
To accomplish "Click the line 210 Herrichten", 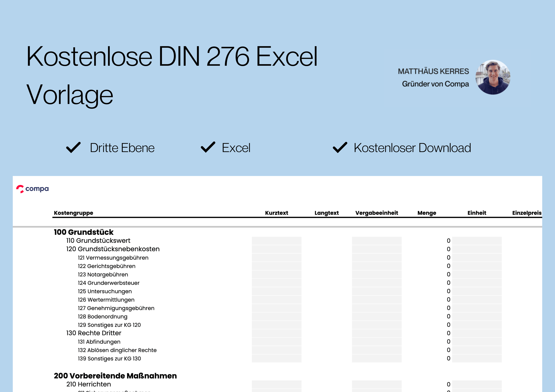I will 89,384.
